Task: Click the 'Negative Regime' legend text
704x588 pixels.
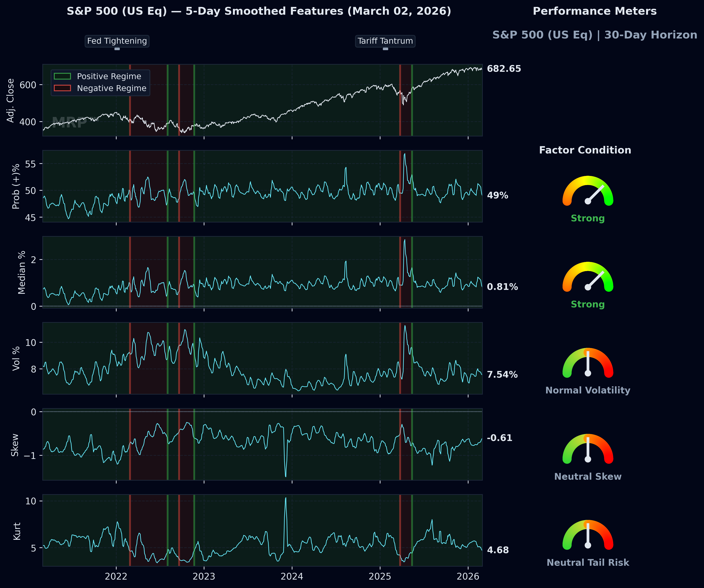Action: (x=112, y=88)
